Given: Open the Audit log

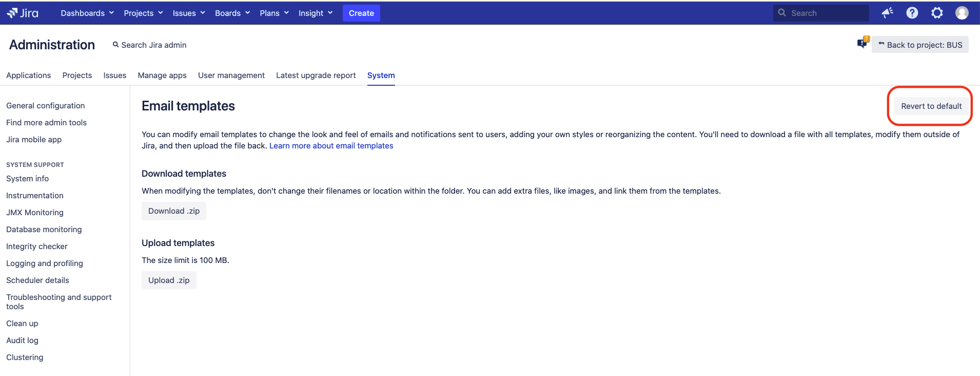Looking at the screenshot, I should (23, 340).
